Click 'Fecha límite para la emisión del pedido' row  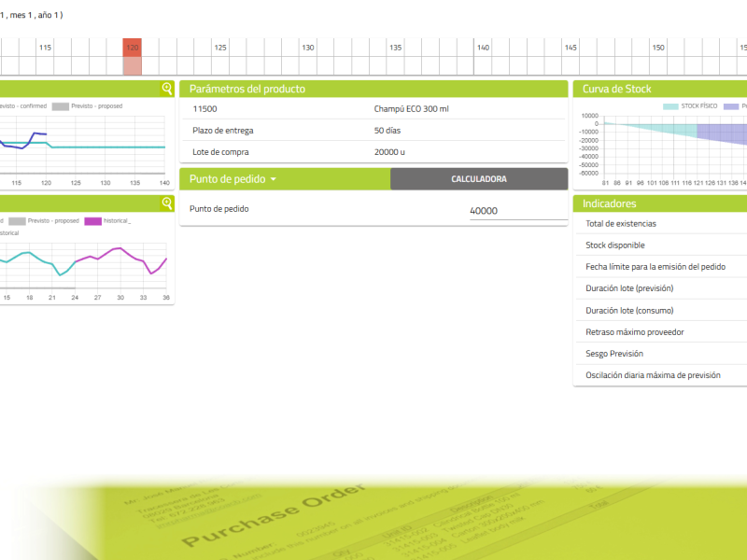(x=661, y=267)
